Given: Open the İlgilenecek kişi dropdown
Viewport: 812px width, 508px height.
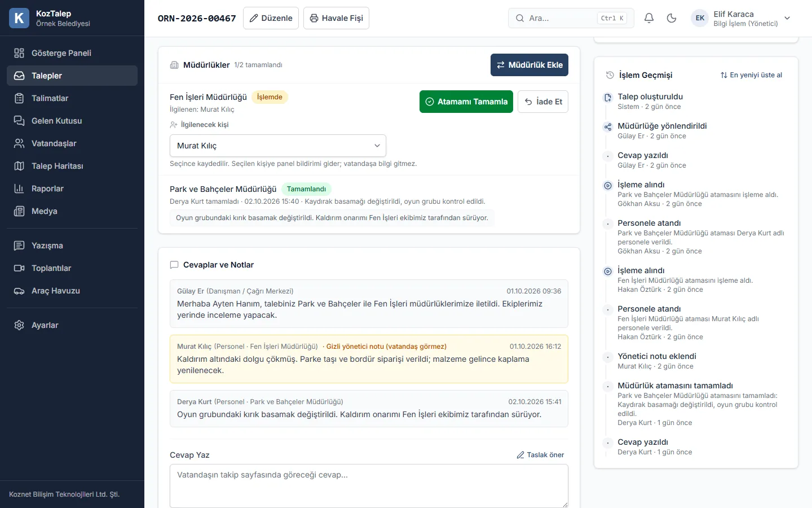Looking at the screenshot, I should (x=278, y=146).
